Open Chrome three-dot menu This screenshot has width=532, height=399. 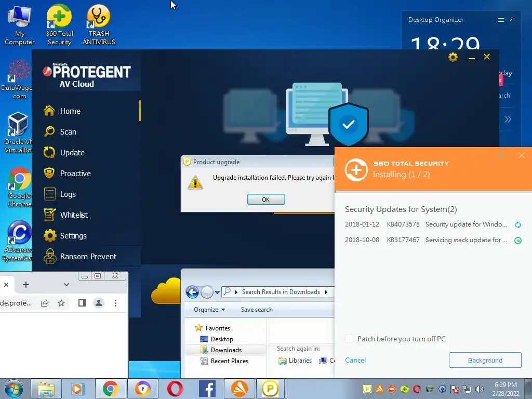tap(115, 303)
